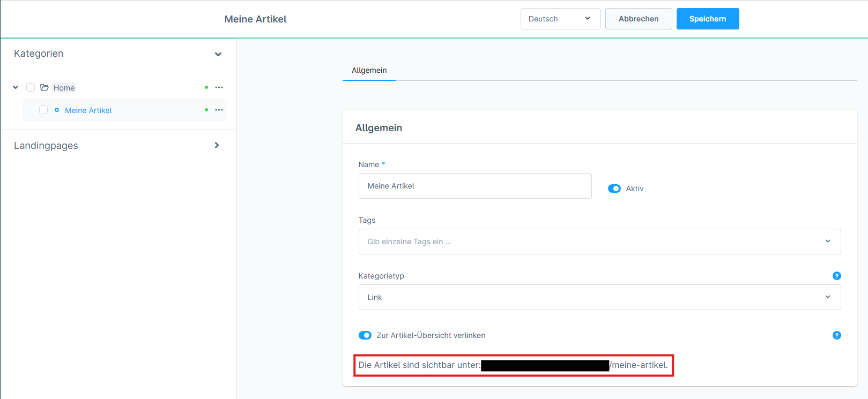The height and width of the screenshot is (399, 868).
Task: Click green status dot of Home category
Action: (x=206, y=87)
